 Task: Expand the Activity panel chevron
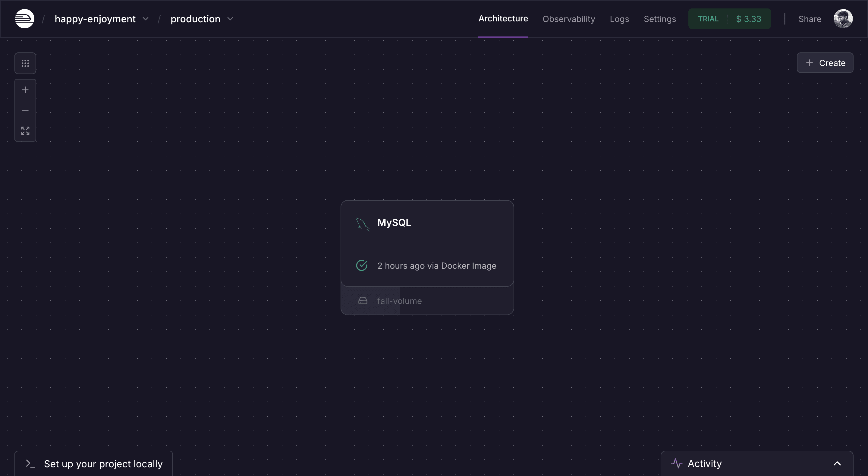tap(837, 464)
